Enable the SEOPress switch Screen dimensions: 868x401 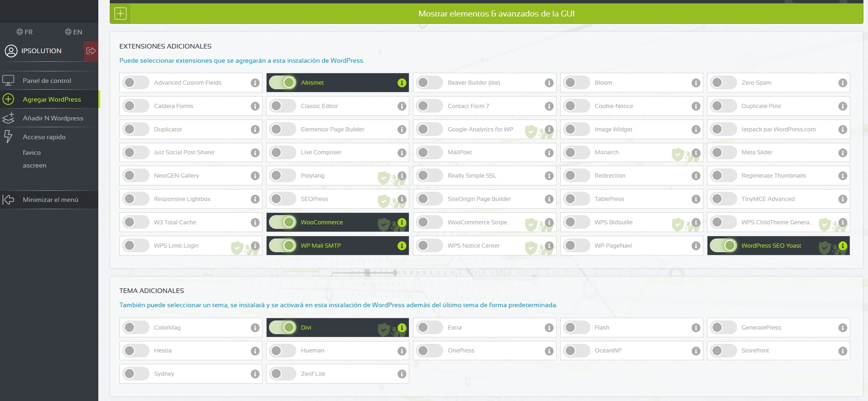(x=283, y=199)
